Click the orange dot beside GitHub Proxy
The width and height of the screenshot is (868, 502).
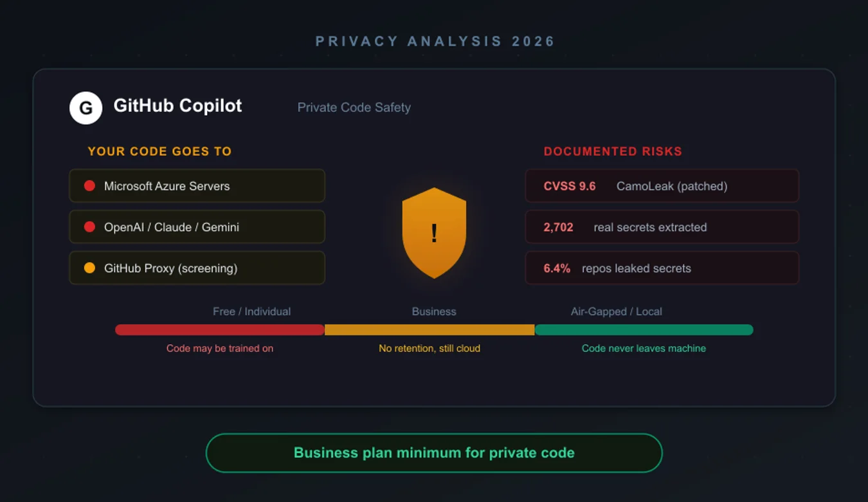tap(89, 268)
